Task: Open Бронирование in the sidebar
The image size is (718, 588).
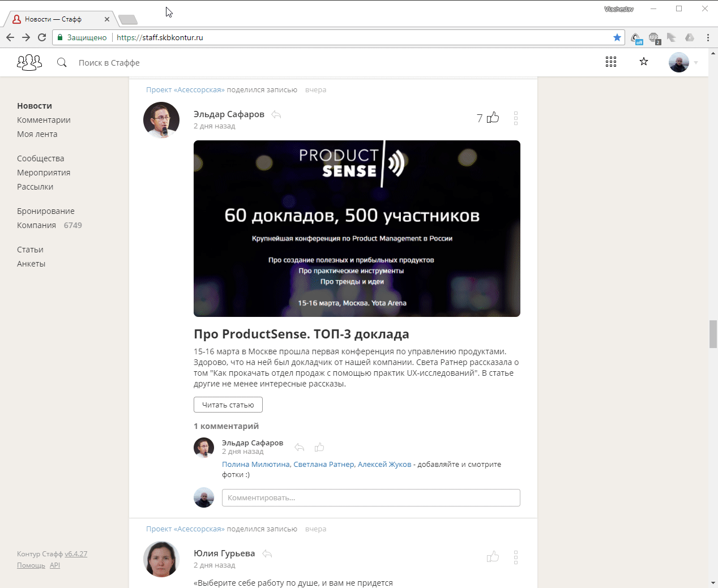Action: click(46, 211)
